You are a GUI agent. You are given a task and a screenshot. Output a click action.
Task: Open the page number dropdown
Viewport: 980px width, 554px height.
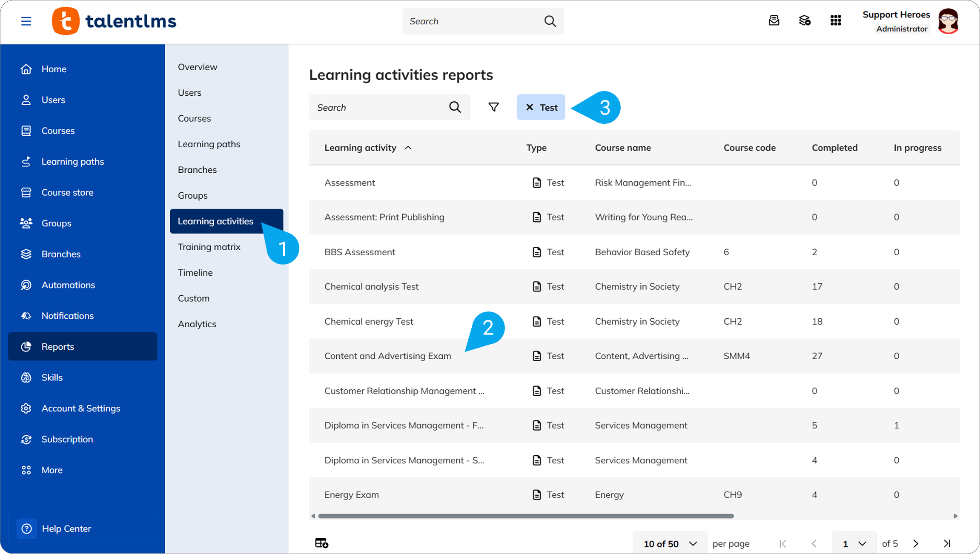(854, 543)
